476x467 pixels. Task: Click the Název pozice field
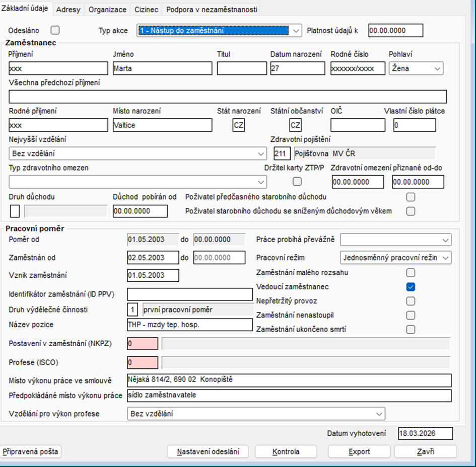190,325
